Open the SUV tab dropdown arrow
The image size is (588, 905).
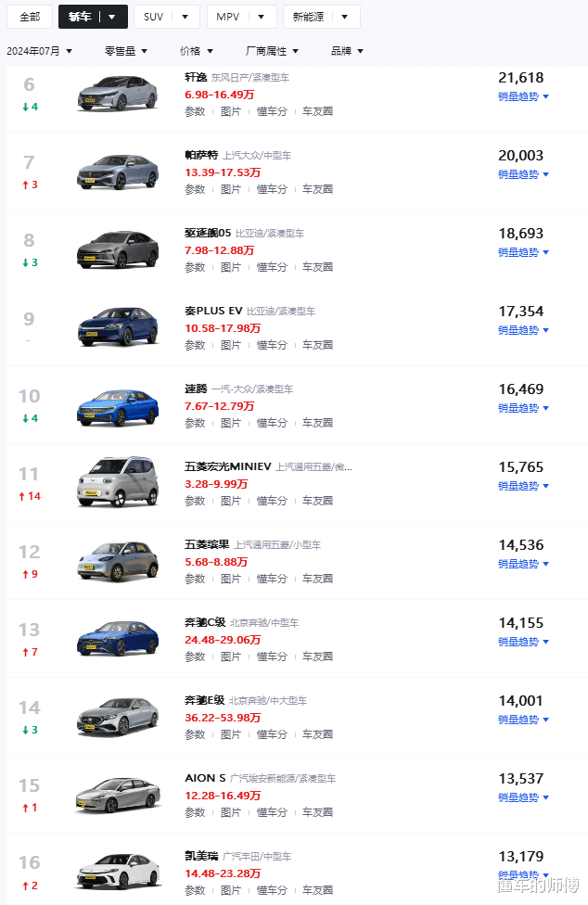(185, 17)
